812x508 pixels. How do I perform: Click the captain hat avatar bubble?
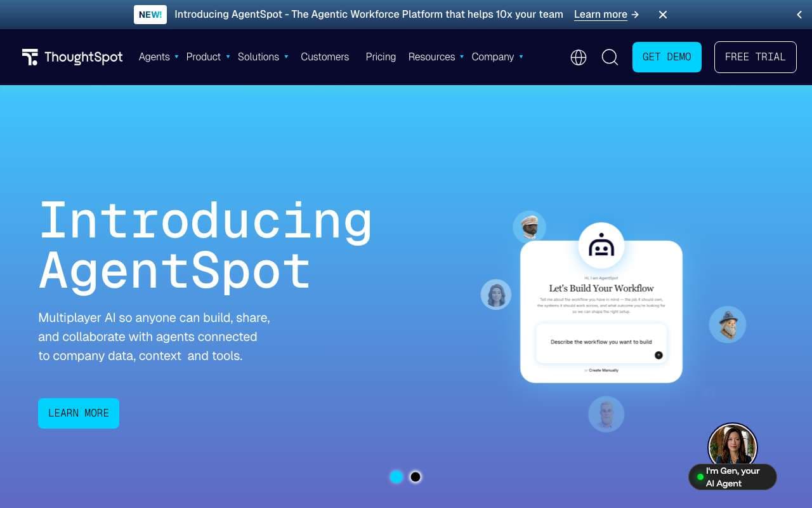(529, 227)
